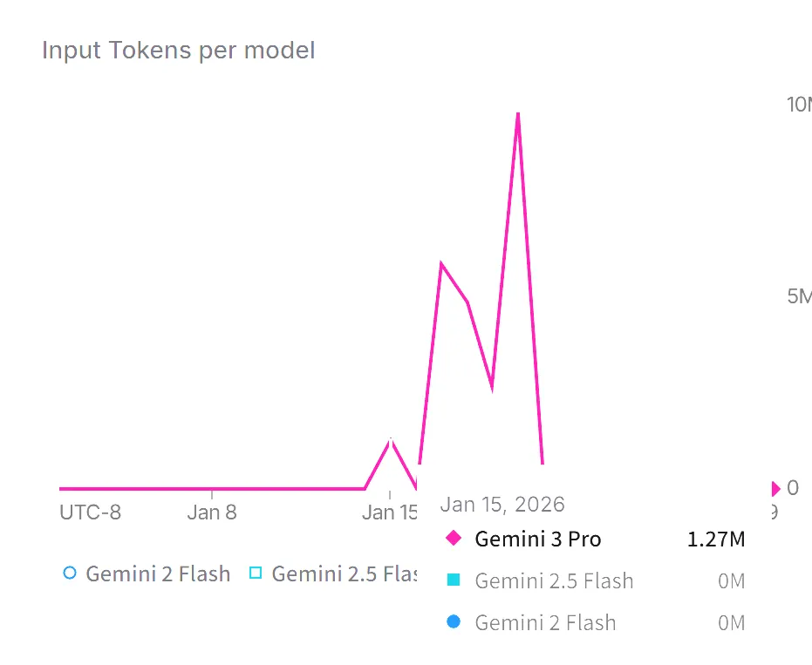Click the tooltip's Gemini 2.5 Flash text label
The image size is (812, 665).
pyautogui.click(x=554, y=580)
